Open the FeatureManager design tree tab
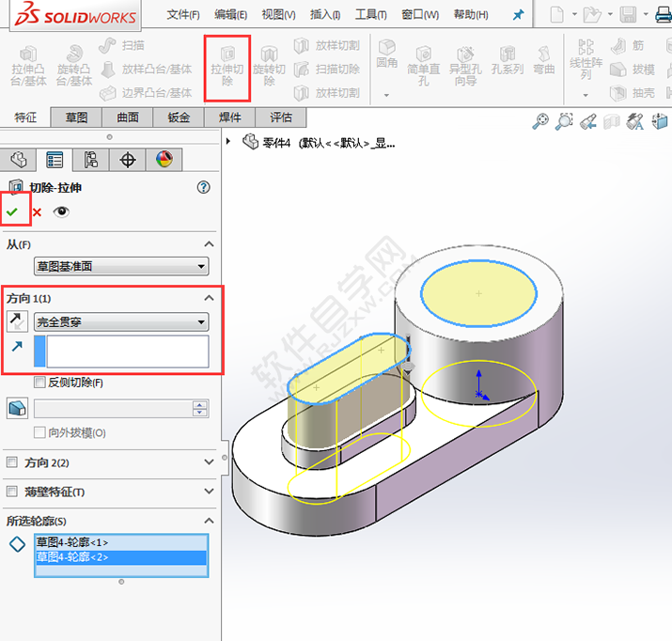The width and height of the screenshot is (672, 641). pos(18,160)
